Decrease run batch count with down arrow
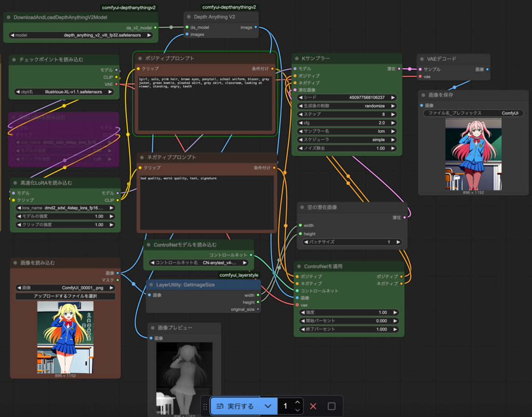The width and height of the screenshot is (532, 417). pos(298,410)
